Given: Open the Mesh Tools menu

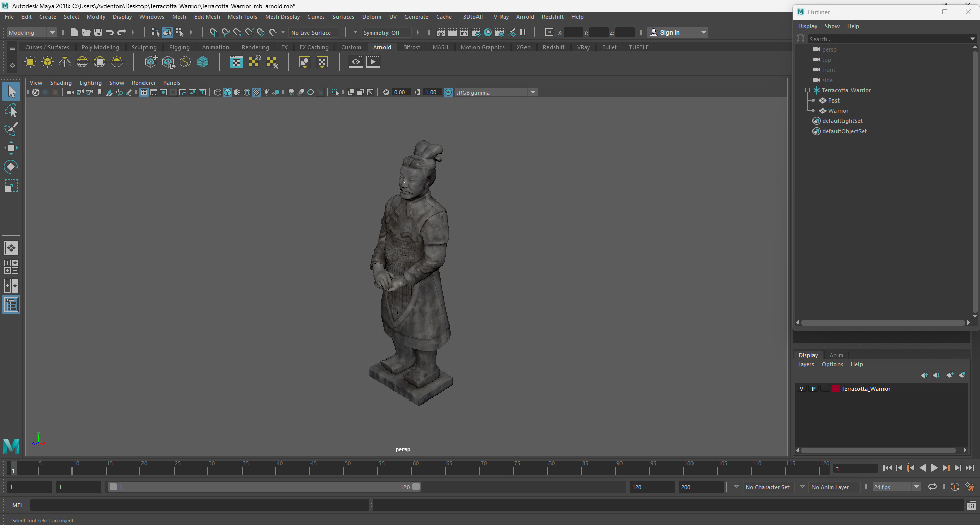Looking at the screenshot, I should [242, 17].
